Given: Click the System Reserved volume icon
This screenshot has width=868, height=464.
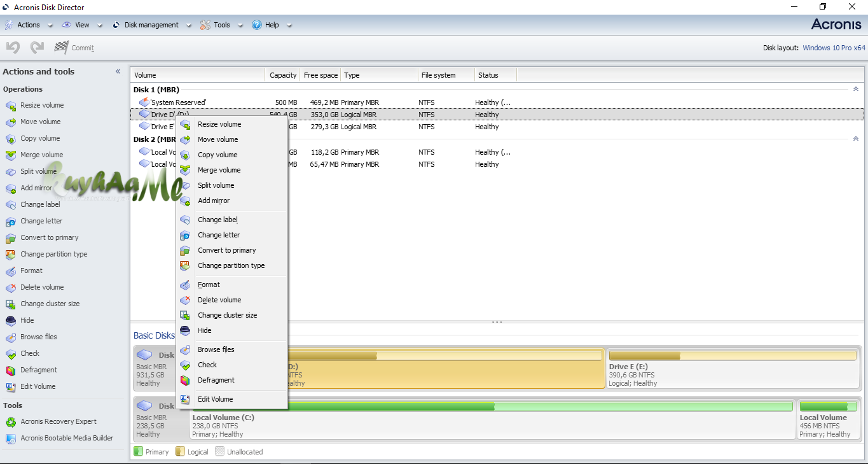Looking at the screenshot, I should tap(144, 102).
